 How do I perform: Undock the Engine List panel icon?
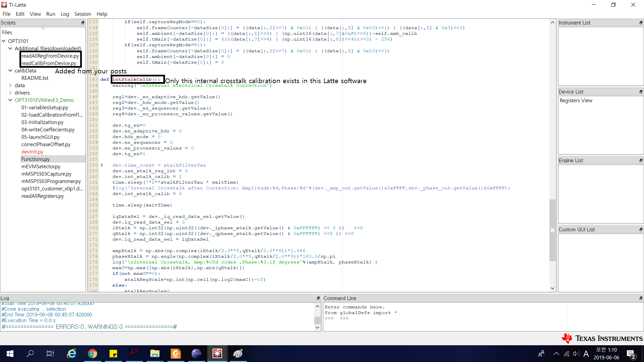click(641, 161)
